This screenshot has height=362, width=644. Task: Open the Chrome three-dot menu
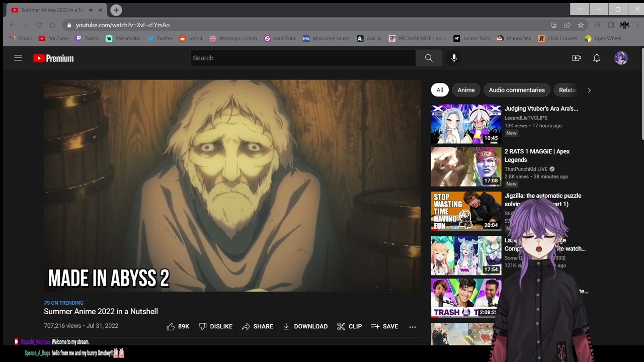(637, 25)
